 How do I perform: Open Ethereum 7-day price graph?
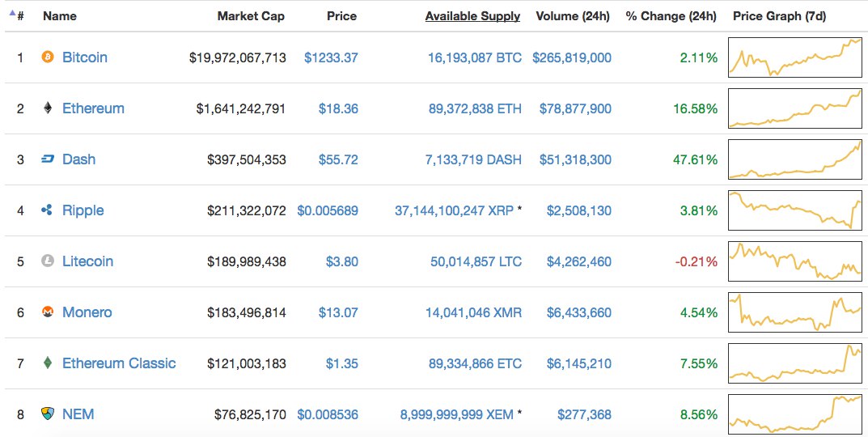click(795, 108)
